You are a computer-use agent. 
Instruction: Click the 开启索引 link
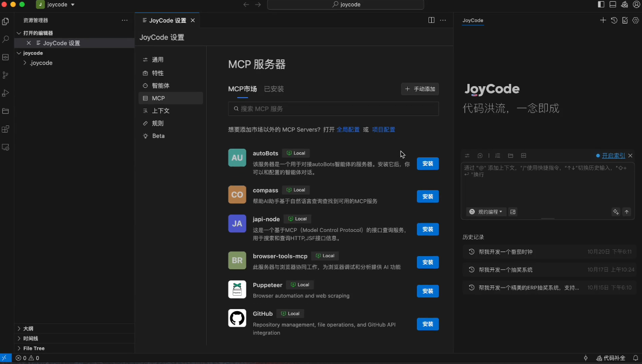click(613, 156)
